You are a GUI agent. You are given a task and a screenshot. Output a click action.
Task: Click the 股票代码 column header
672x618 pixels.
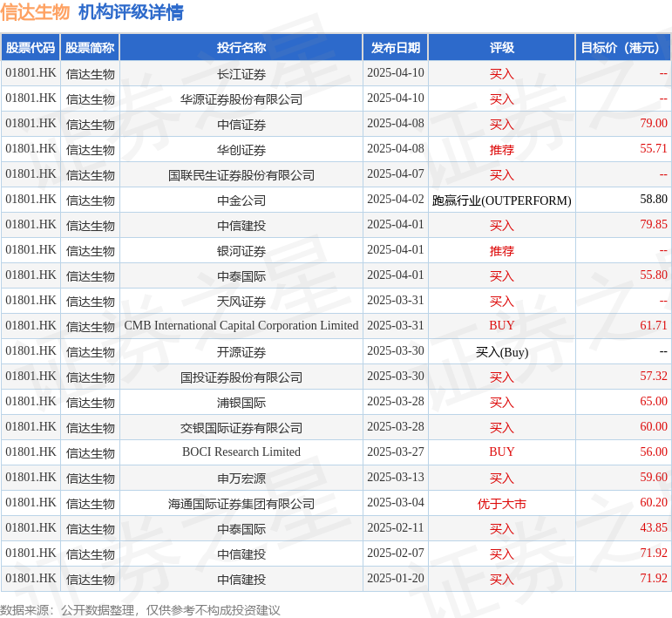pyautogui.click(x=31, y=48)
